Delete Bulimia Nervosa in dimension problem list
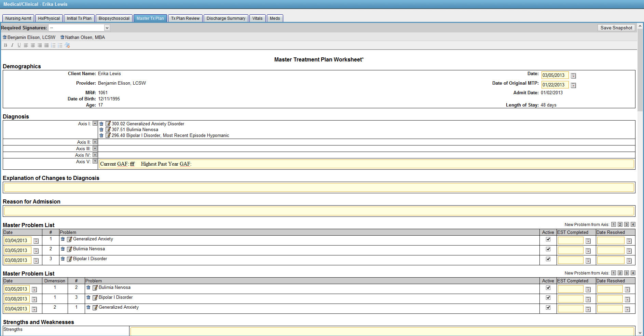The height and width of the screenshot is (336, 644). 88,288
